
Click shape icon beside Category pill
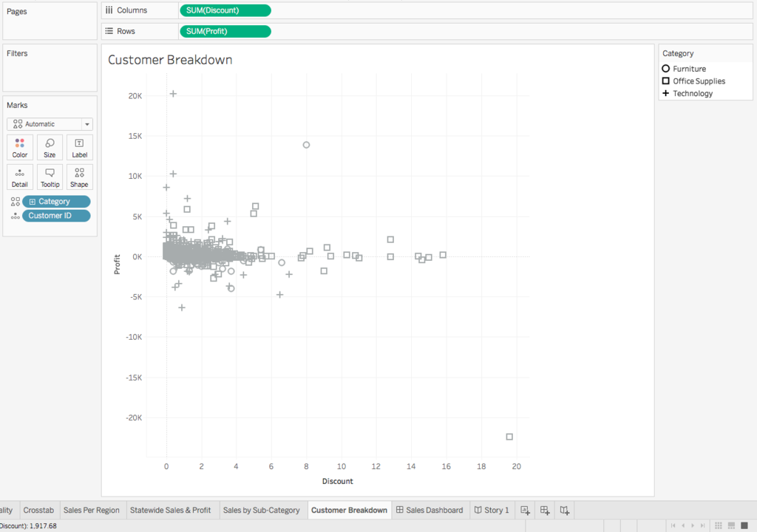[16, 201]
